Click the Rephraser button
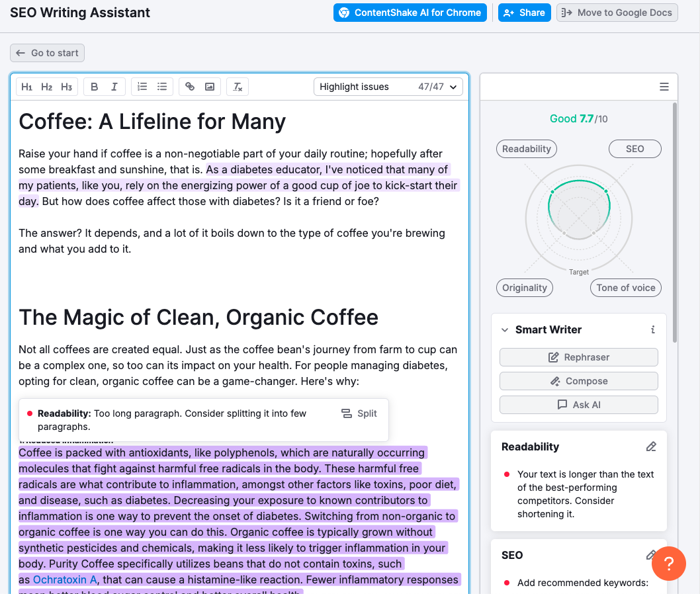 578,357
